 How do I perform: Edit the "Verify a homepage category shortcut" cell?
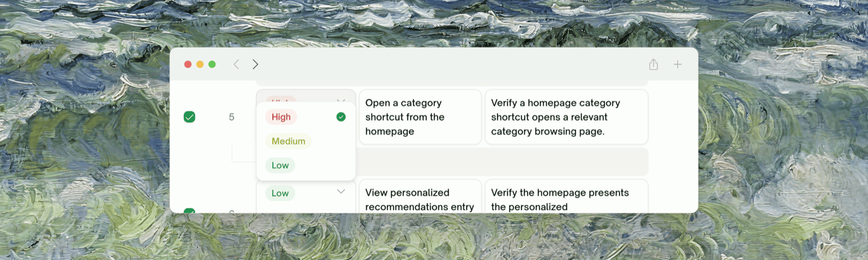click(x=566, y=117)
